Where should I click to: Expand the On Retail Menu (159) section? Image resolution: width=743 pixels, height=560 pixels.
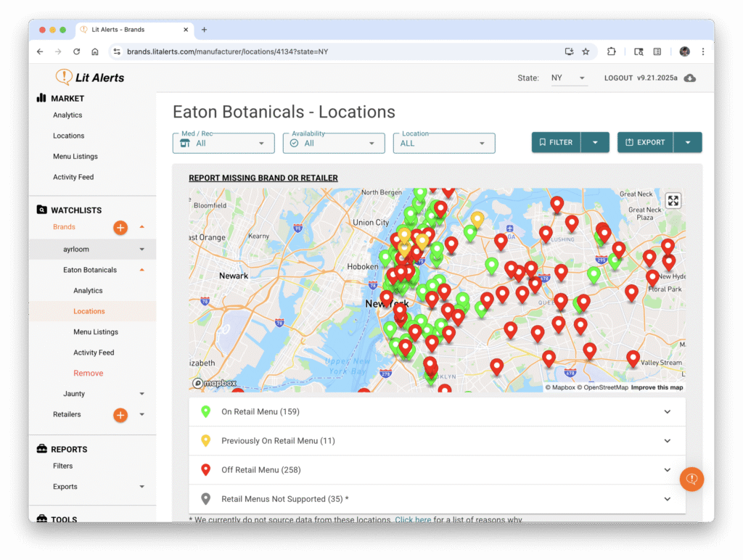(x=437, y=412)
